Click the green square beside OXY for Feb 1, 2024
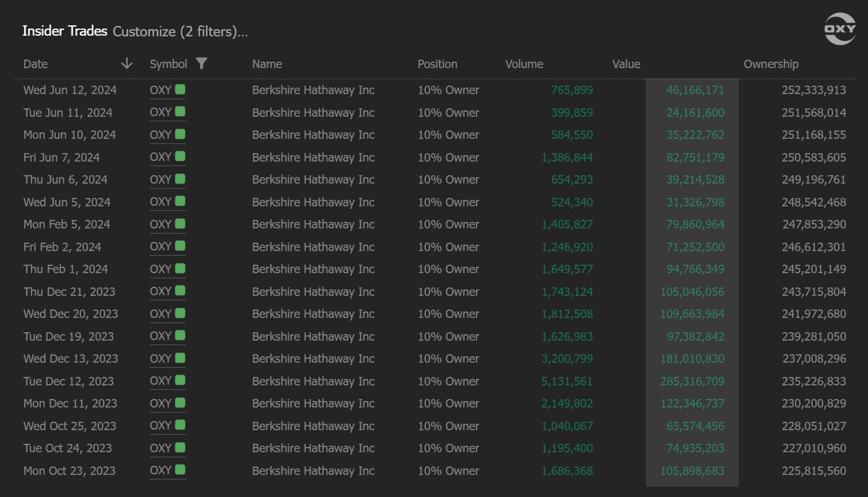 point(180,268)
